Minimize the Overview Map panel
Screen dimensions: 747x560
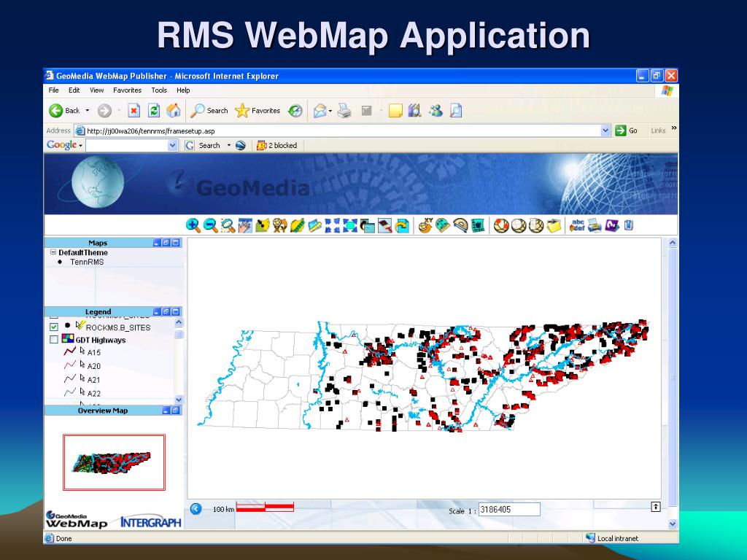coord(166,410)
